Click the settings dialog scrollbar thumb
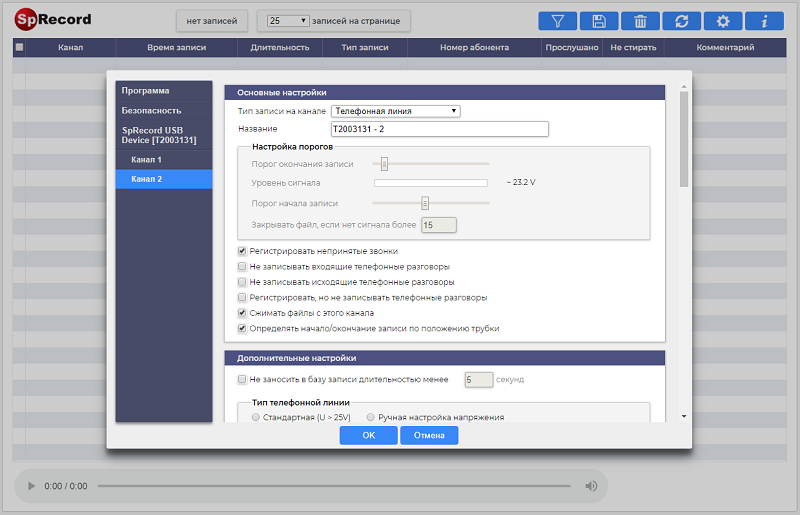800x515 pixels. coord(684,139)
